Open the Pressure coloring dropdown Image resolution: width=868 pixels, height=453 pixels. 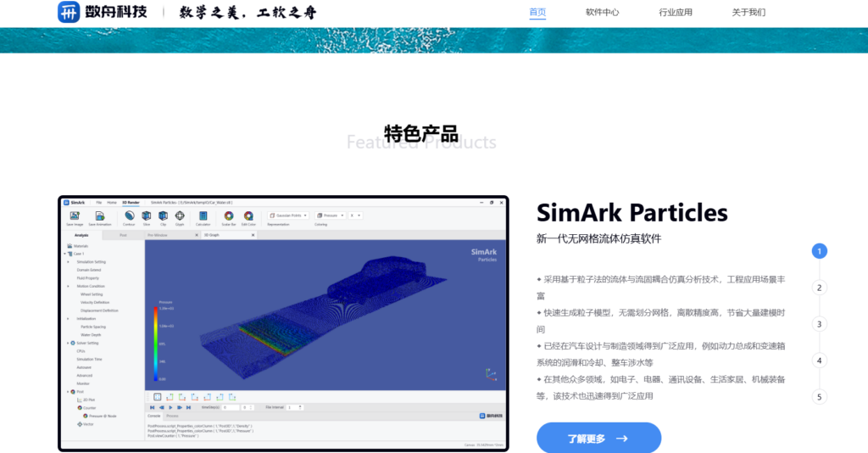[331, 215]
